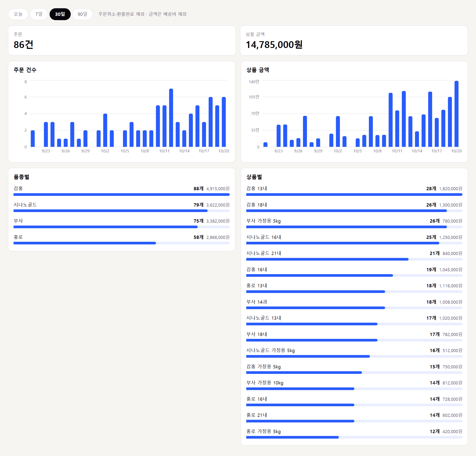Click the 홍로 category row label
The image size is (476, 456).
(x=18, y=237)
